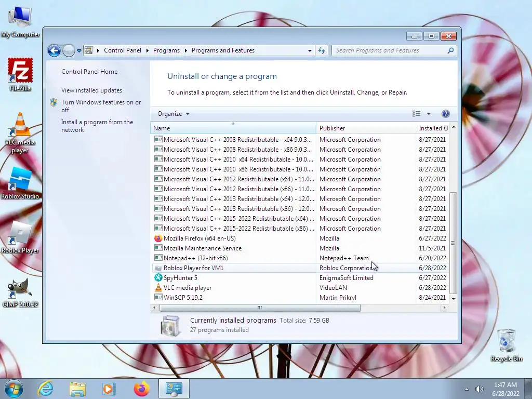Viewport: 532px width, 399px height.
Task: Click the Forward navigation arrow button
Action: (x=69, y=50)
